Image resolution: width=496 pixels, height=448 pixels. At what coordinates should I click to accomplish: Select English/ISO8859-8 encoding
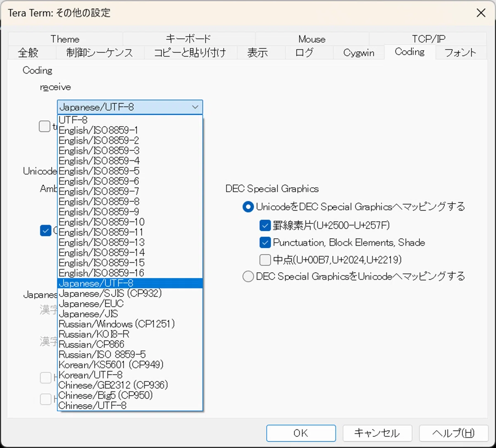coord(130,202)
